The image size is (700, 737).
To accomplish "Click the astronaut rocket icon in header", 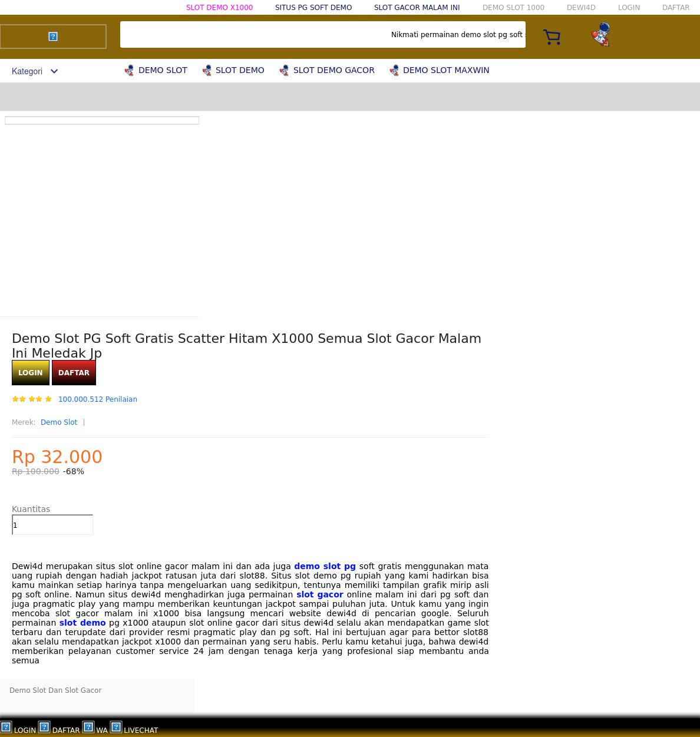I will point(600,35).
